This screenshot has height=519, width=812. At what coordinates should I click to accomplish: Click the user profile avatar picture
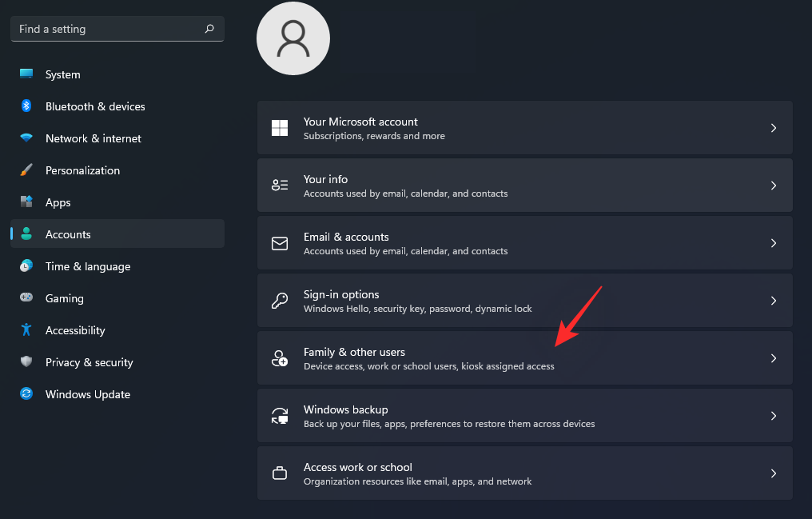[293, 38]
